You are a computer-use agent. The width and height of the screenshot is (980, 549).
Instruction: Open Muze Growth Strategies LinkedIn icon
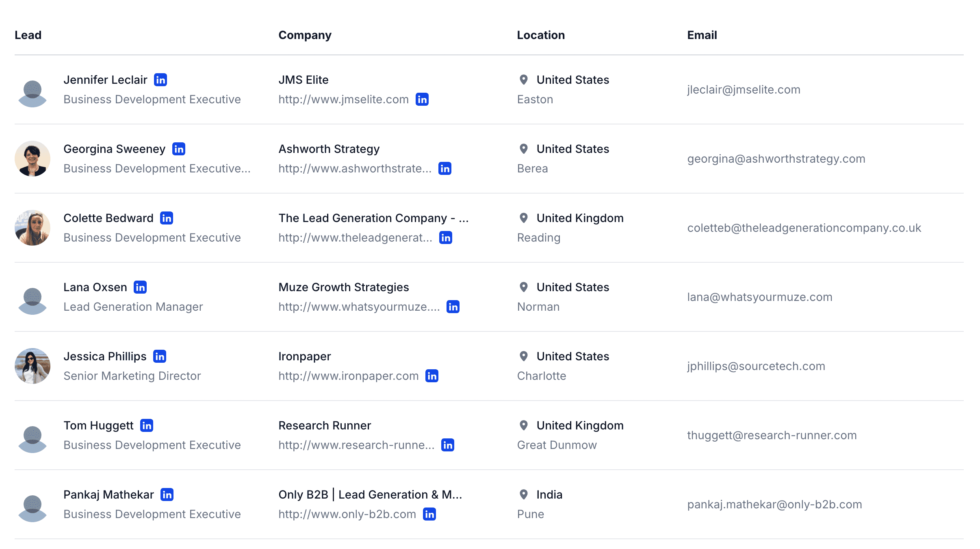(x=453, y=307)
